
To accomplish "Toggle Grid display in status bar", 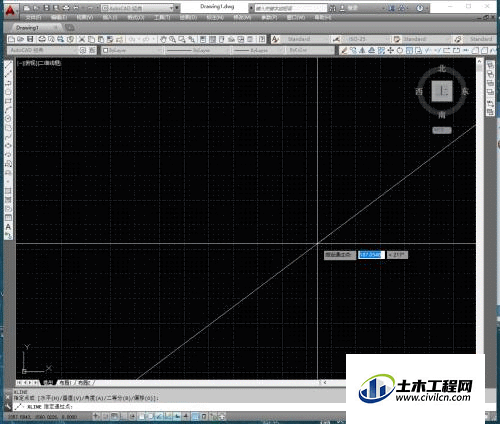I will tap(114, 416).
